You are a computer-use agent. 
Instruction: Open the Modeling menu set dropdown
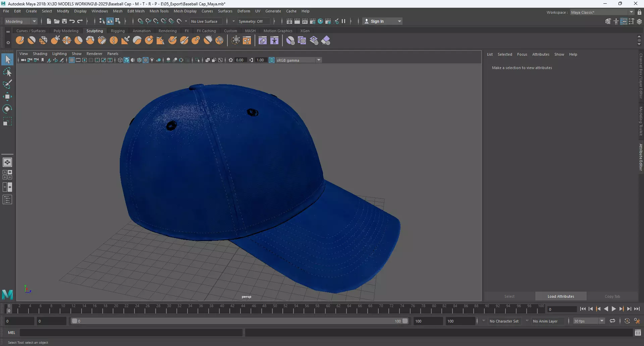21,21
